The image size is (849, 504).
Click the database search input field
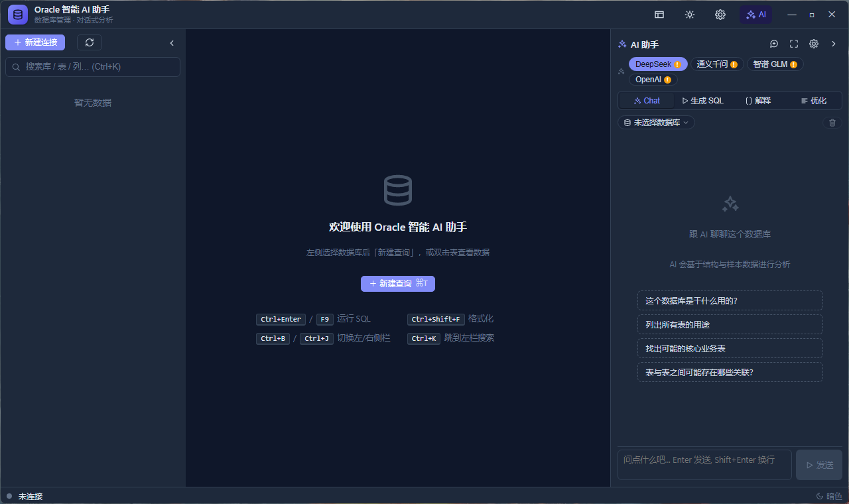point(93,67)
